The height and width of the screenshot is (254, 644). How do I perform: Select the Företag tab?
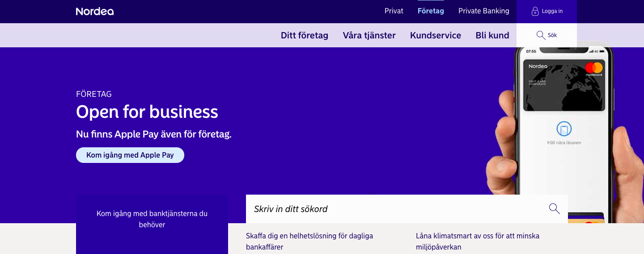point(431,11)
